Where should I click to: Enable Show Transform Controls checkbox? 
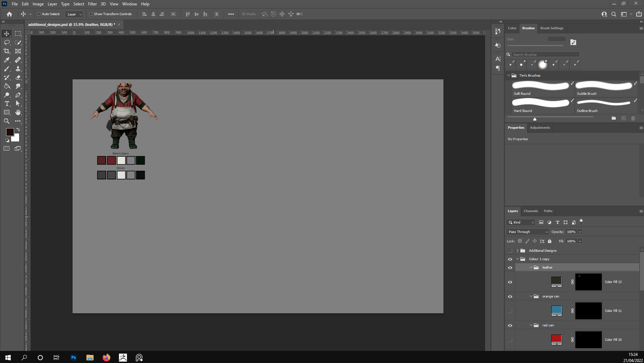point(91,14)
